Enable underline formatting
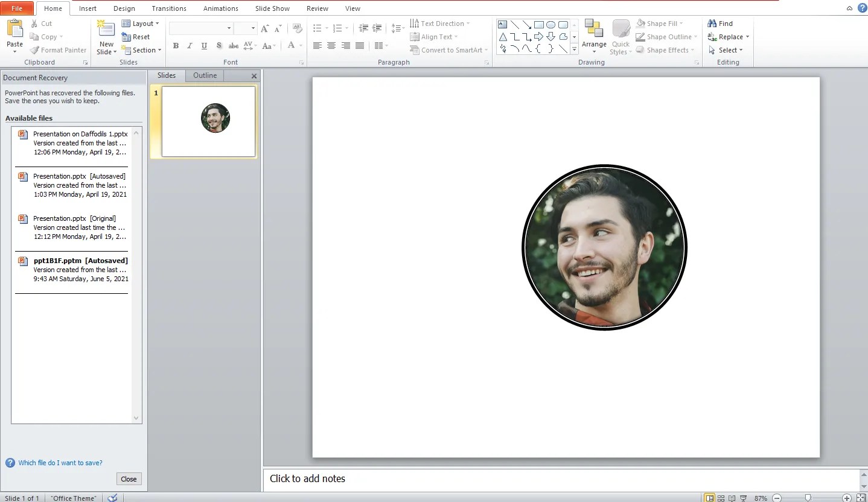The image size is (868, 502). point(204,45)
